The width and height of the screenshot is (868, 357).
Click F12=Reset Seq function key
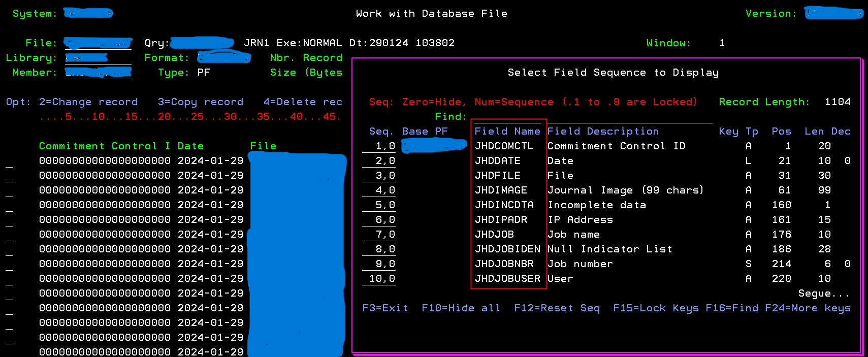(x=557, y=308)
